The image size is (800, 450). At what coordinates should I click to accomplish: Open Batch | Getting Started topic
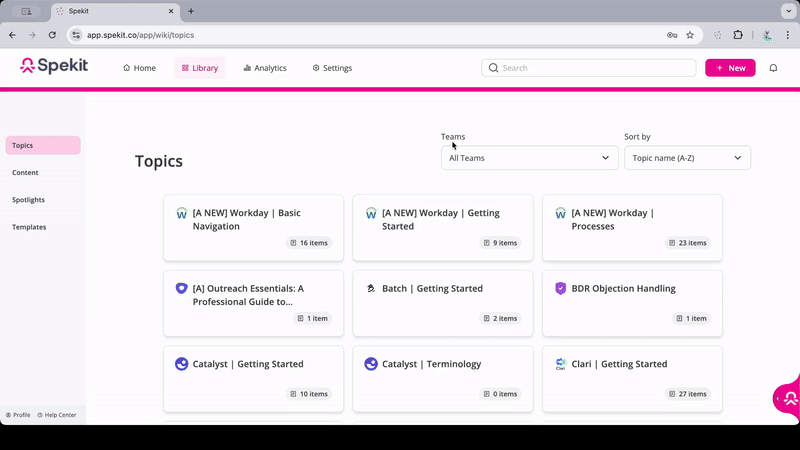tap(432, 288)
